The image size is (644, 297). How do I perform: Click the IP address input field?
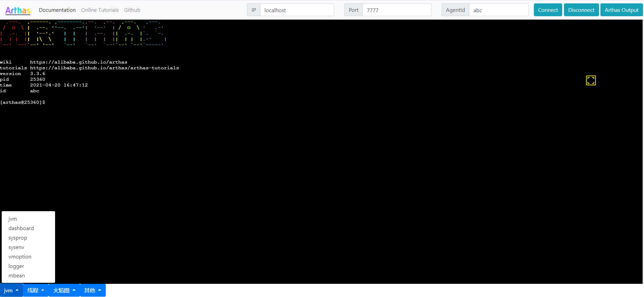point(297,10)
